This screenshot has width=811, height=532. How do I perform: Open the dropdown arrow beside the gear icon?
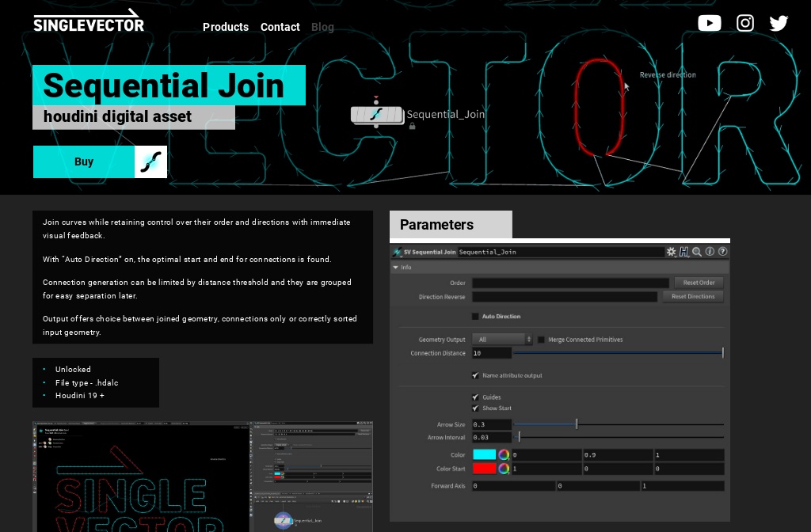pos(676,256)
